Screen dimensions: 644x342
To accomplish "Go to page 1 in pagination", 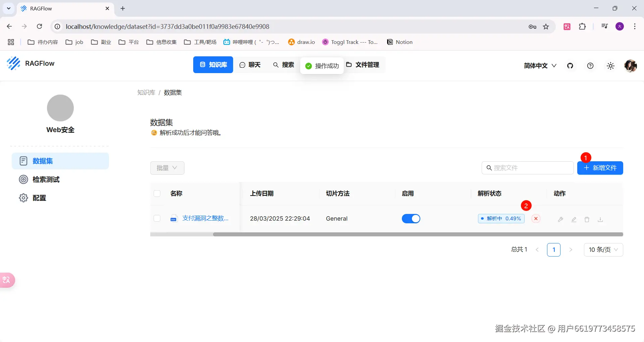I will point(554,250).
